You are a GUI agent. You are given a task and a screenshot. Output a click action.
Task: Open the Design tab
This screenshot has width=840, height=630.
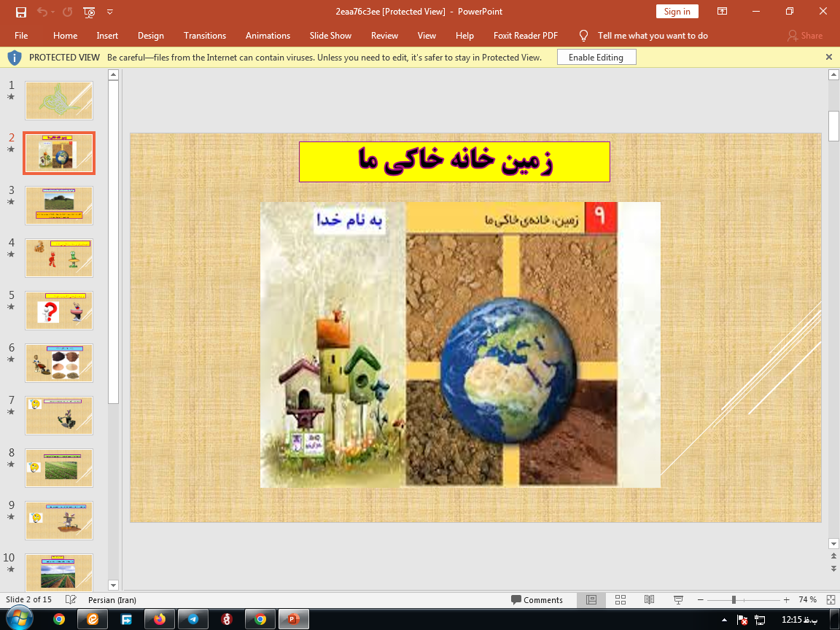151,35
